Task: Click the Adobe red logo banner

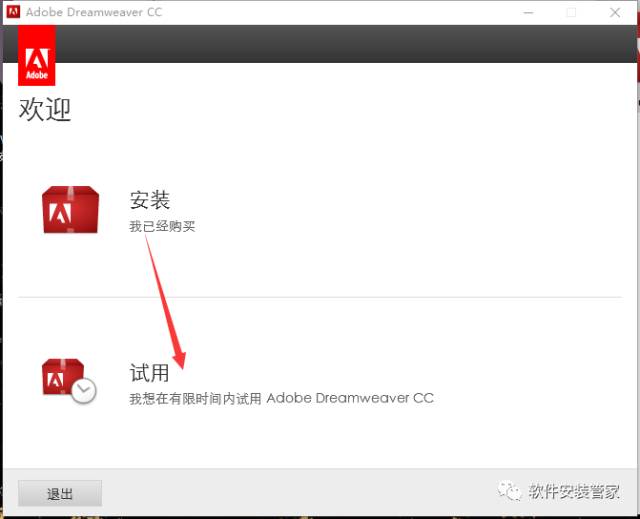Action: (37, 56)
